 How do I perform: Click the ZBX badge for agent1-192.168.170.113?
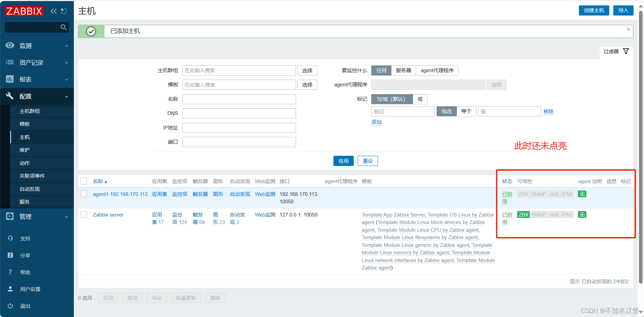click(523, 194)
